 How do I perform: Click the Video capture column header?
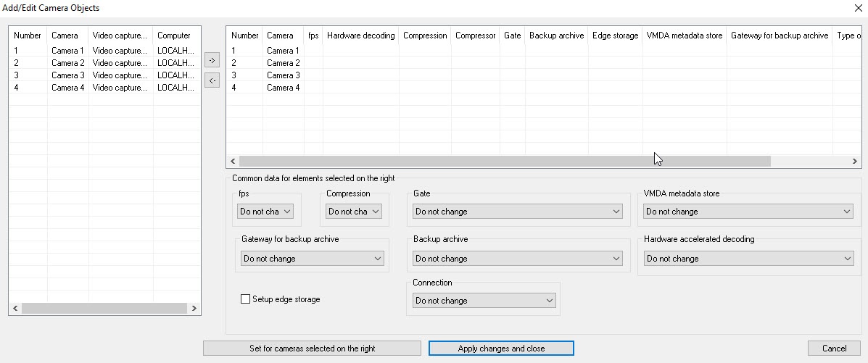(x=120, y=36)
